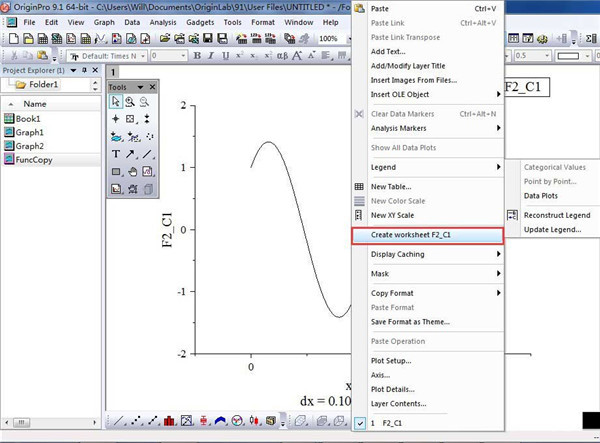This screenshot has height=443, width=600.
Task: Choose the Arrow drawing tool
Action: pos(131,154)
